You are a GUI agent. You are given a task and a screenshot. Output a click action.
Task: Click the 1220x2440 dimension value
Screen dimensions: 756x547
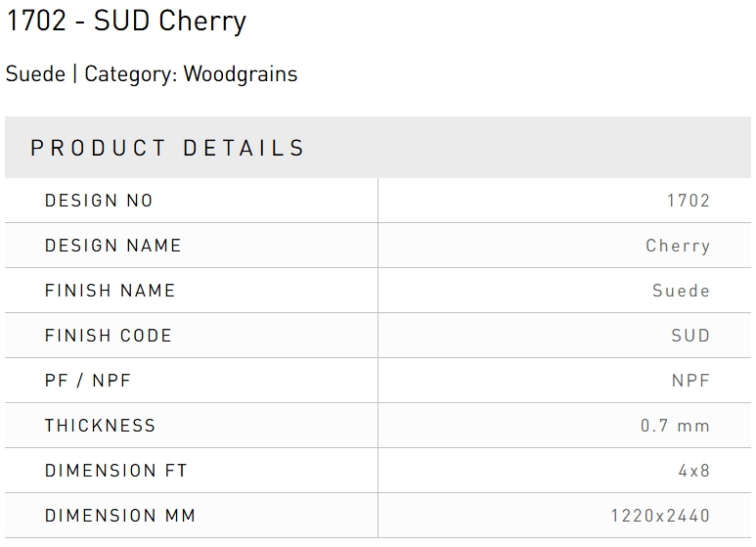click(660, 516)
